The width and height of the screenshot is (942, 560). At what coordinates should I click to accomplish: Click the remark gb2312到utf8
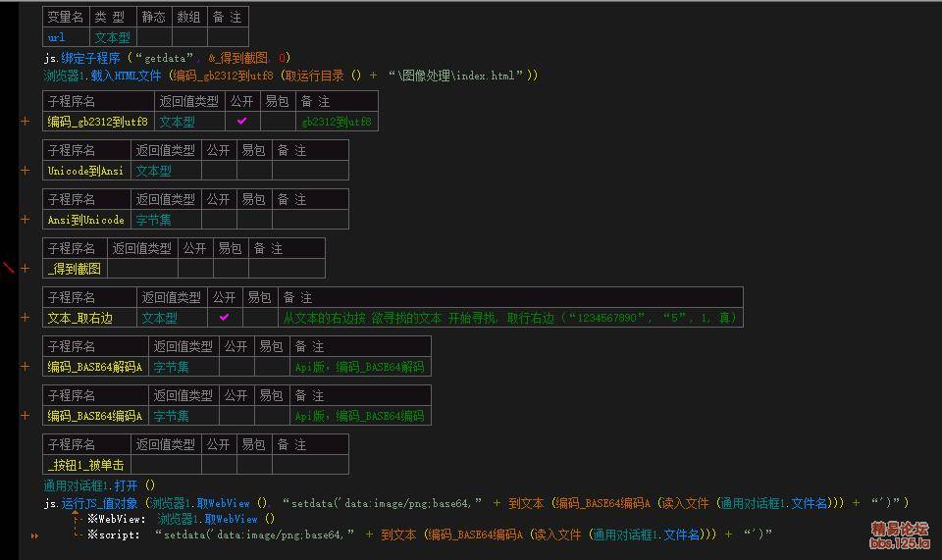pyautogui.click(x=337, y=122)
